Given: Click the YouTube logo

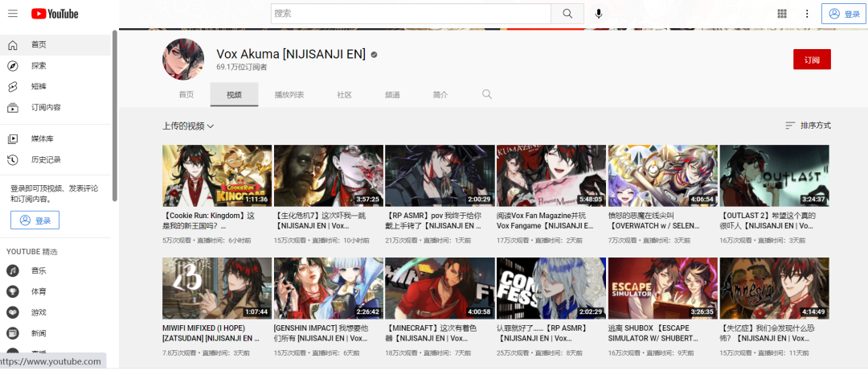Looking at the screenshot, I should coord(55,14).
